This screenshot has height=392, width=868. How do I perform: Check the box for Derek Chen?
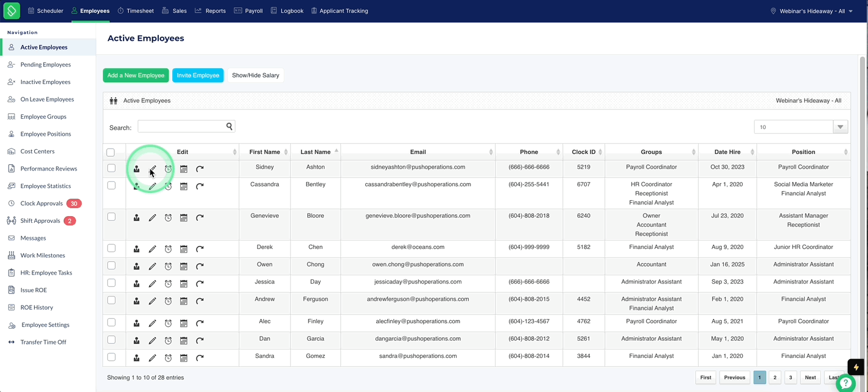pyautogui.click(x=111, y=248)
